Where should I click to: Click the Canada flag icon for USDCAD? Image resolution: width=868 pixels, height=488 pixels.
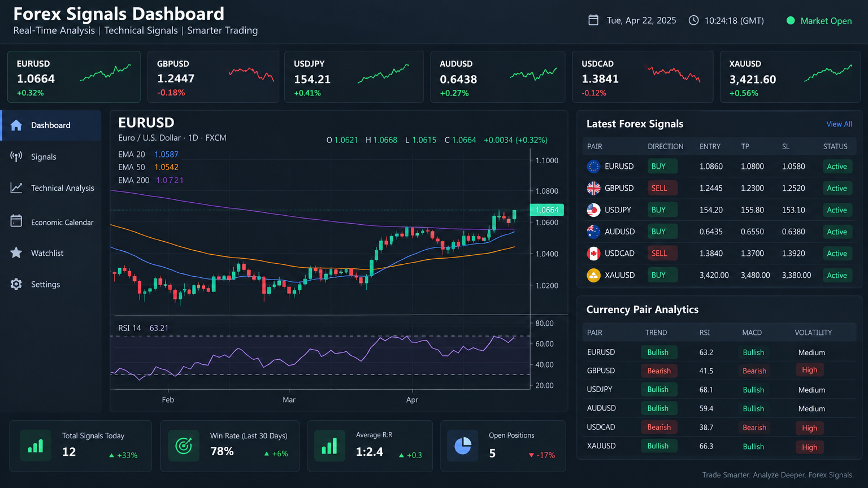(593, 254)
